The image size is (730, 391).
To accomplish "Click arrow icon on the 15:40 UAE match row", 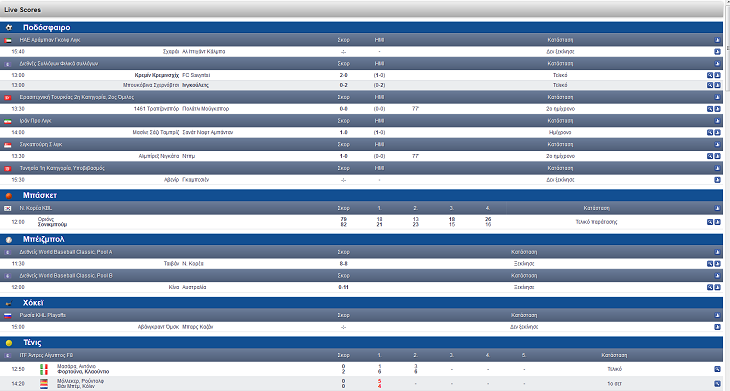I will pos(717,52).
